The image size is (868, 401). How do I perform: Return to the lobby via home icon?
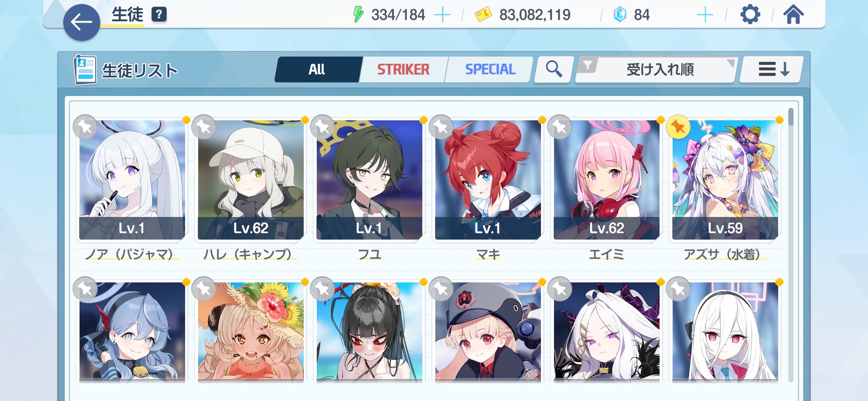[x=793, y=15]
